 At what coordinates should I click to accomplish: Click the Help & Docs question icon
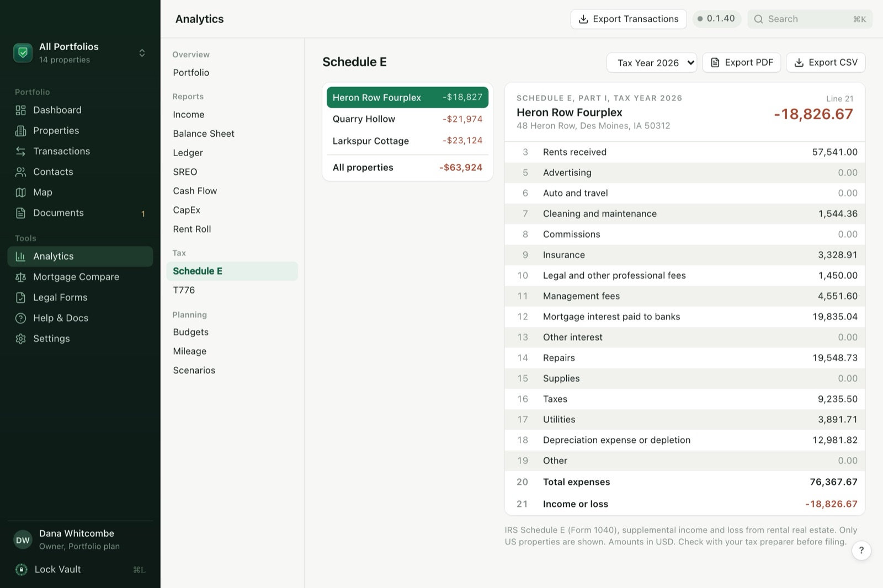[20, 318]
